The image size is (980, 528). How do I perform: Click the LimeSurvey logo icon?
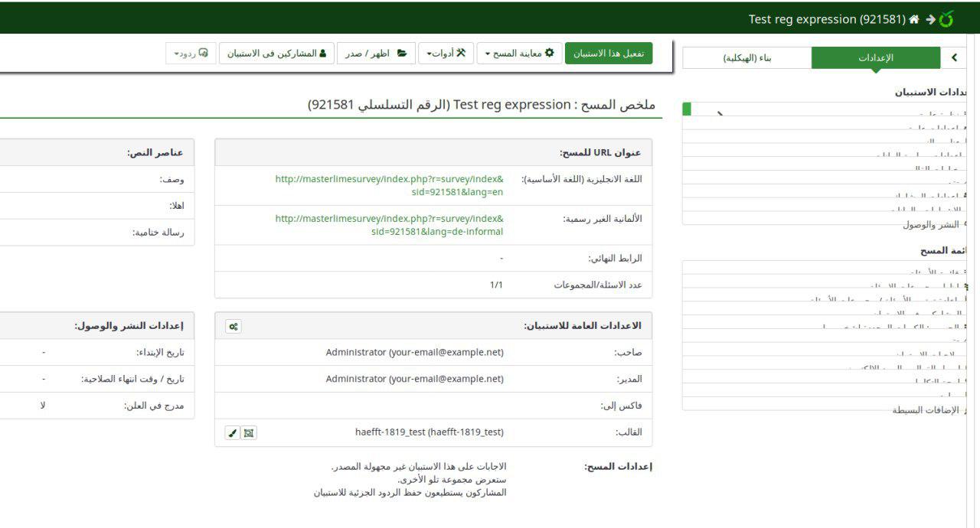947,19
